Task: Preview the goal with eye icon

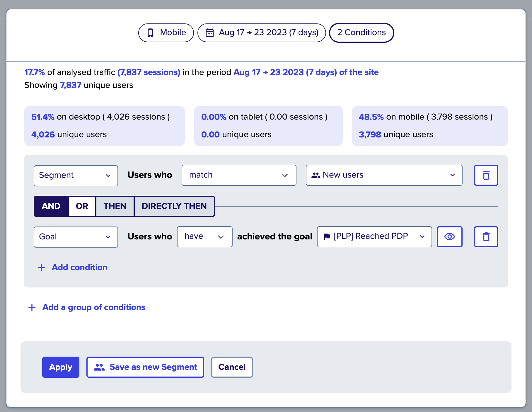Action: (449, 237)
